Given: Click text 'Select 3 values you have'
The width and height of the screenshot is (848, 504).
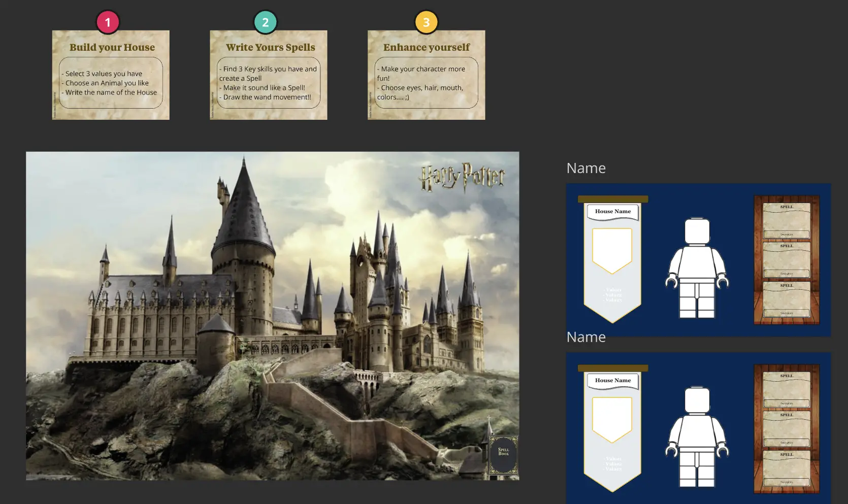Looking at the screenshot, I should coord(104,74).
